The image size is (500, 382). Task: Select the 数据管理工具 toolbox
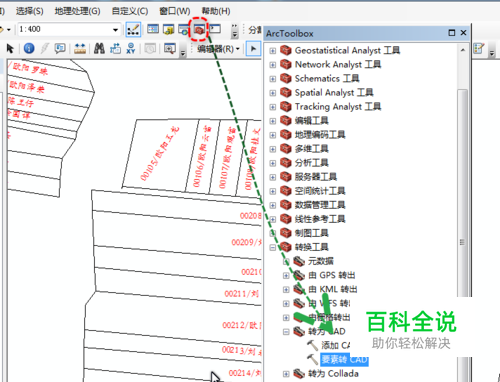click(x=320, y=205)
